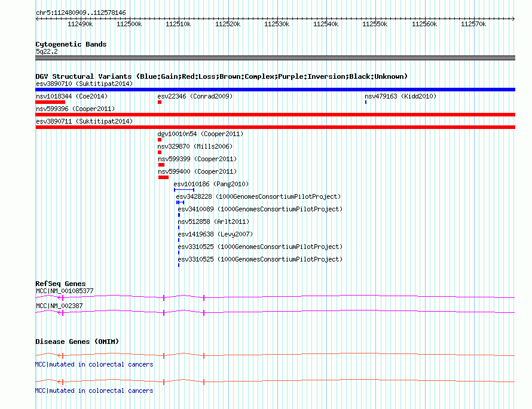Click the DGV Structural Variants track title
532x409 pixels.
click(x=221, y=76)
